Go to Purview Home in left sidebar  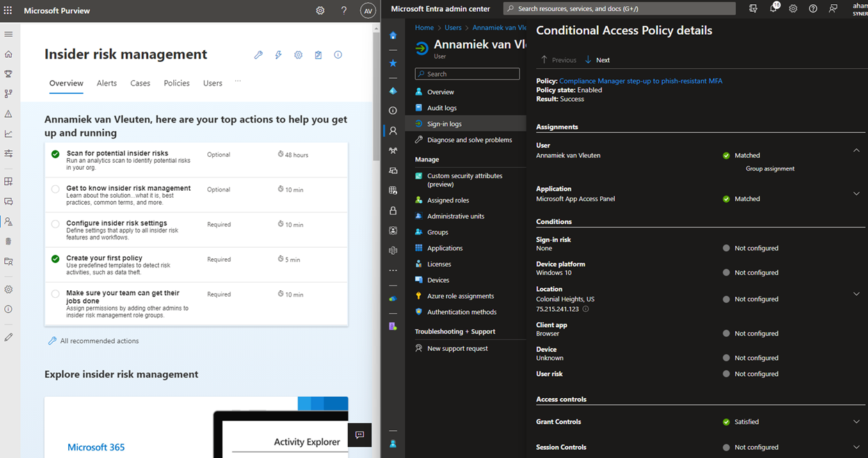tap(8, 54)
